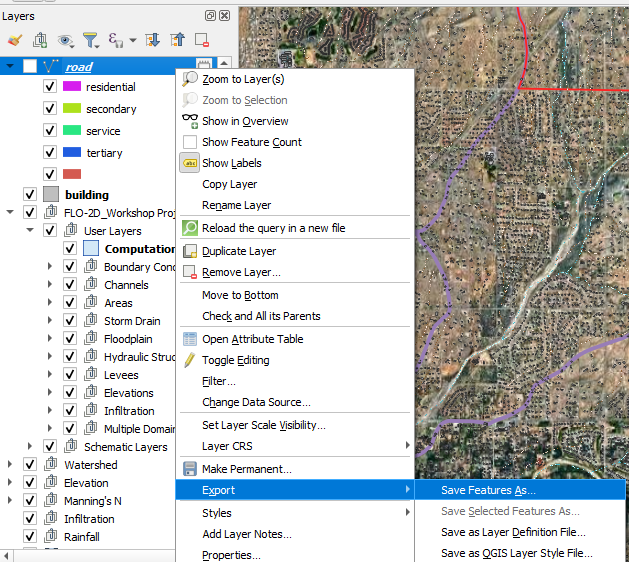
Task: Uncheck the residential road category
Action: pos(50,87)
